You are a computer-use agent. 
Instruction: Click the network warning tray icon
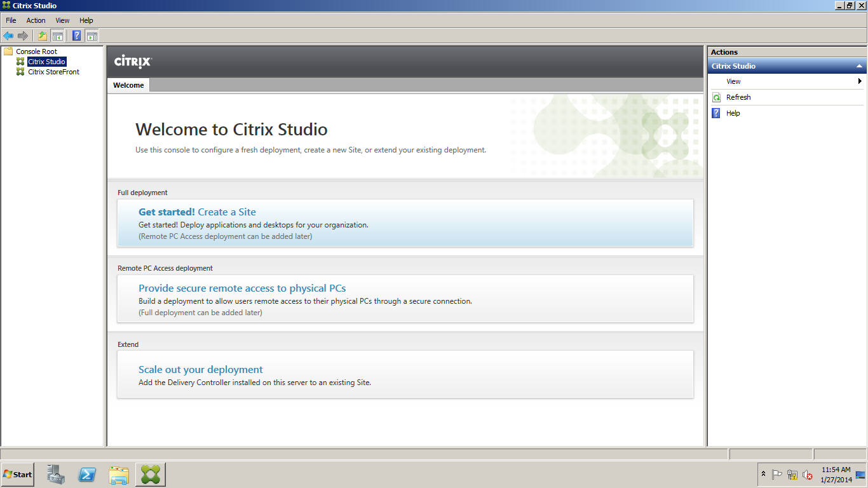pyautogui.click(x=792, y=475)
